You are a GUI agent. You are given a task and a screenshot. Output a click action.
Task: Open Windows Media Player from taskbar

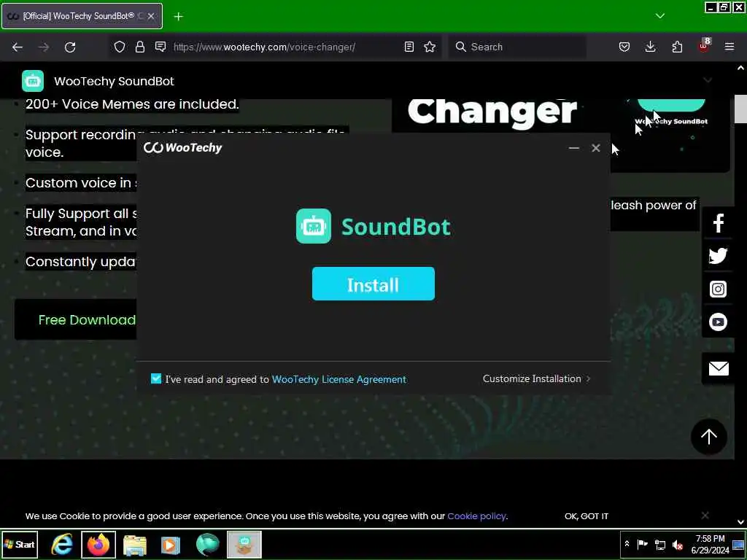171,544
